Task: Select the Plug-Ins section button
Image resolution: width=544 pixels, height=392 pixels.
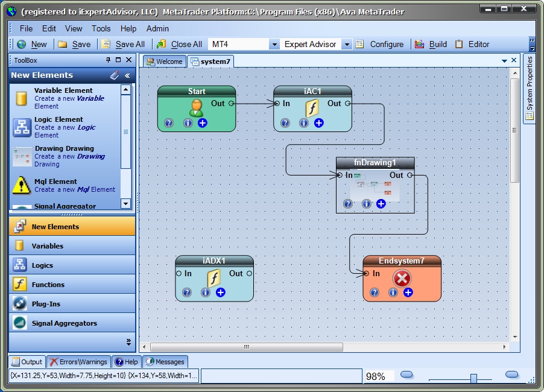Action: pyautogui.click(x=72, y=304)
